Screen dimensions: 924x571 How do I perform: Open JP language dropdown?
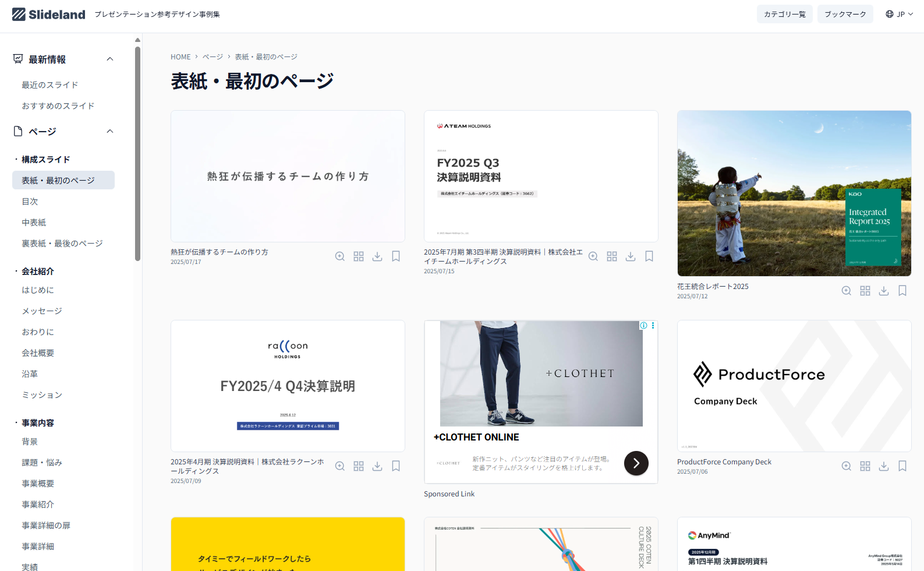point(899,14)
